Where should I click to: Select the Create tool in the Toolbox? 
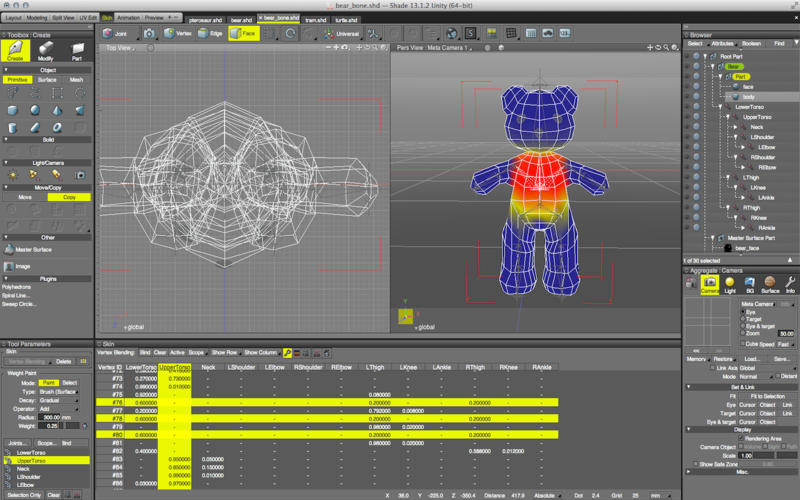(x=16, y=50)
